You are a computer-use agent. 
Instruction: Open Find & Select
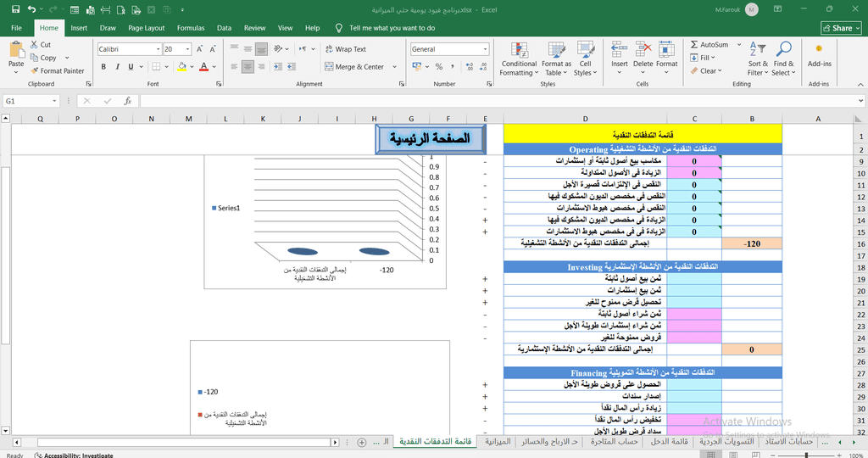783,59
